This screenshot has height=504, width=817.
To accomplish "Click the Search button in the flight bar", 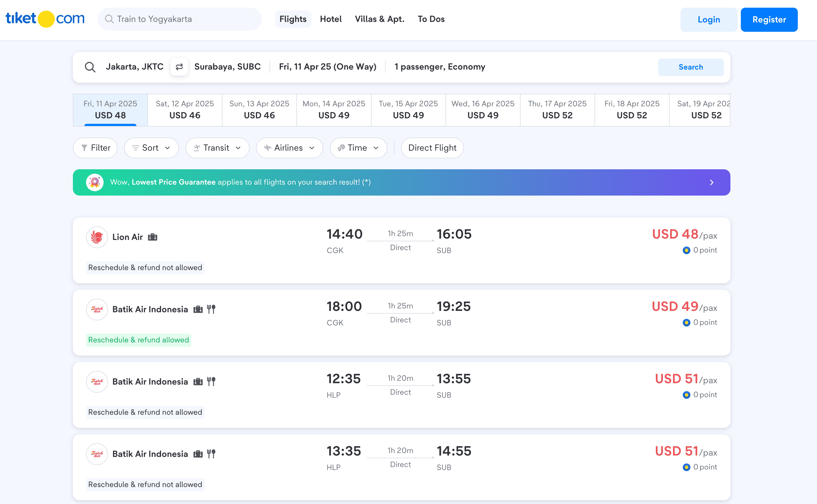I will 690,67.
